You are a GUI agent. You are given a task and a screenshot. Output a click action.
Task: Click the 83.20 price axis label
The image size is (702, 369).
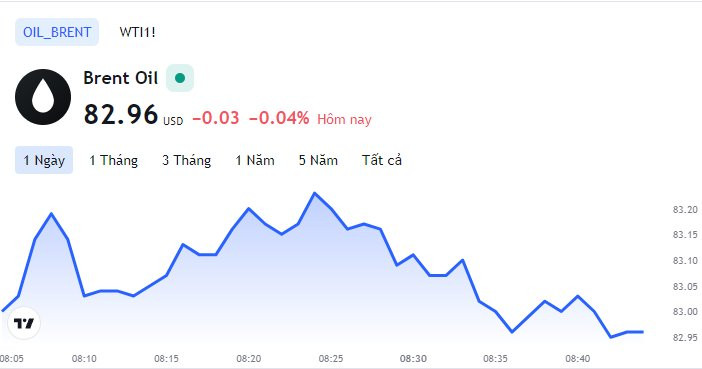[685, 210]
